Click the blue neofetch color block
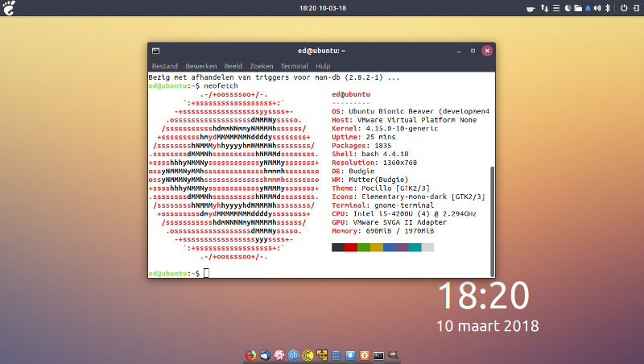Image resolution: width=644 pixels, height=364 pixels. pos(390,247)
